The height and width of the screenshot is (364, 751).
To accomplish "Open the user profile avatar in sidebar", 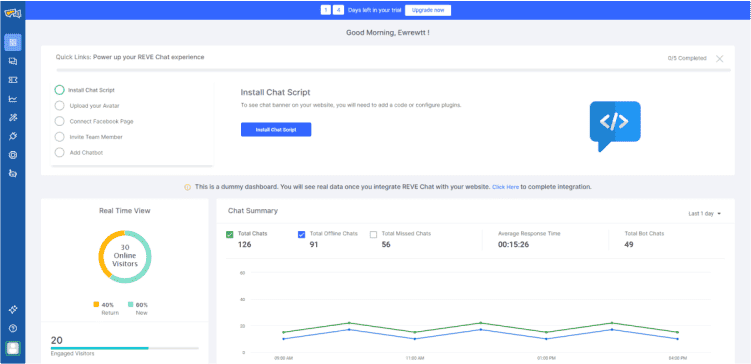I will (13, 349).
